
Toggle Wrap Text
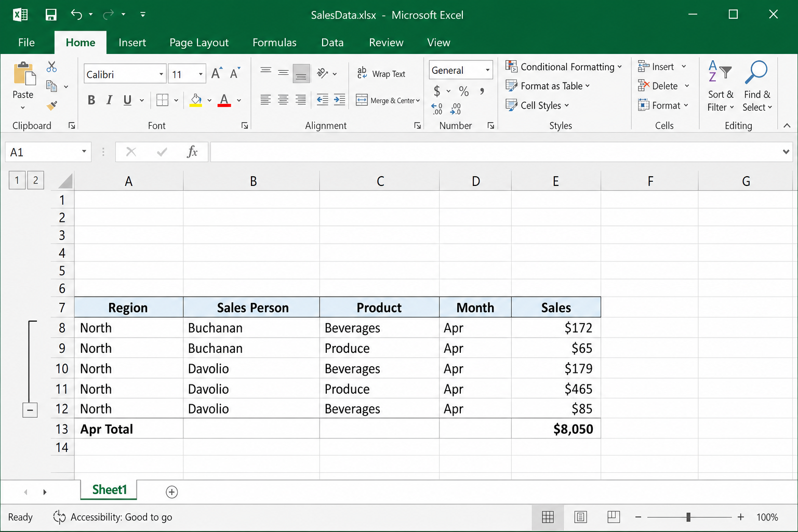point(381,74)
